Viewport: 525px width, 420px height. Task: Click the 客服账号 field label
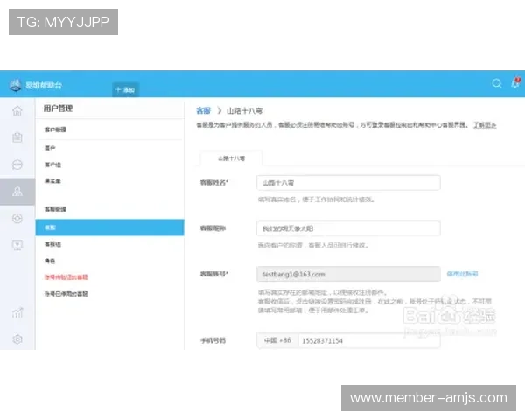[214, 274]
